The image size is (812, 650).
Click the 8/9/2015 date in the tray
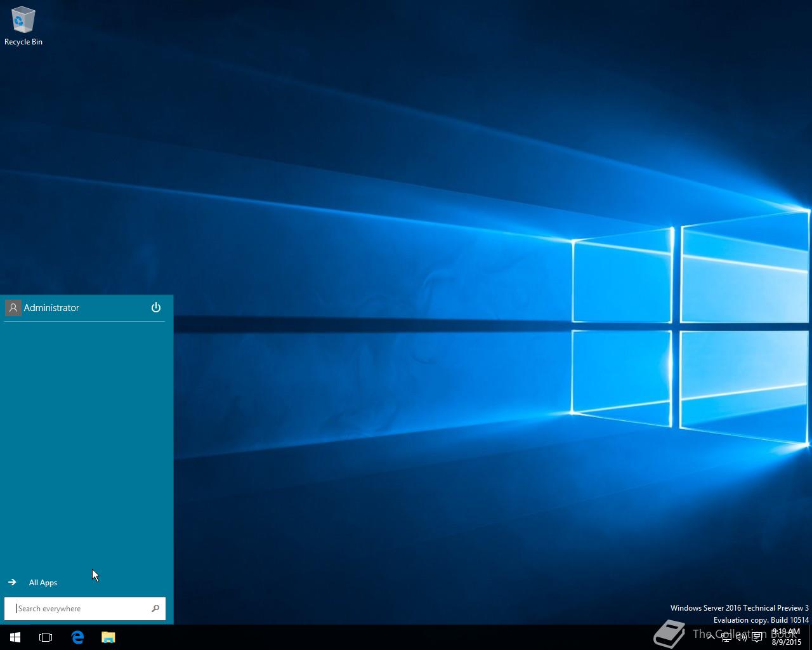[x=787, y=642]
